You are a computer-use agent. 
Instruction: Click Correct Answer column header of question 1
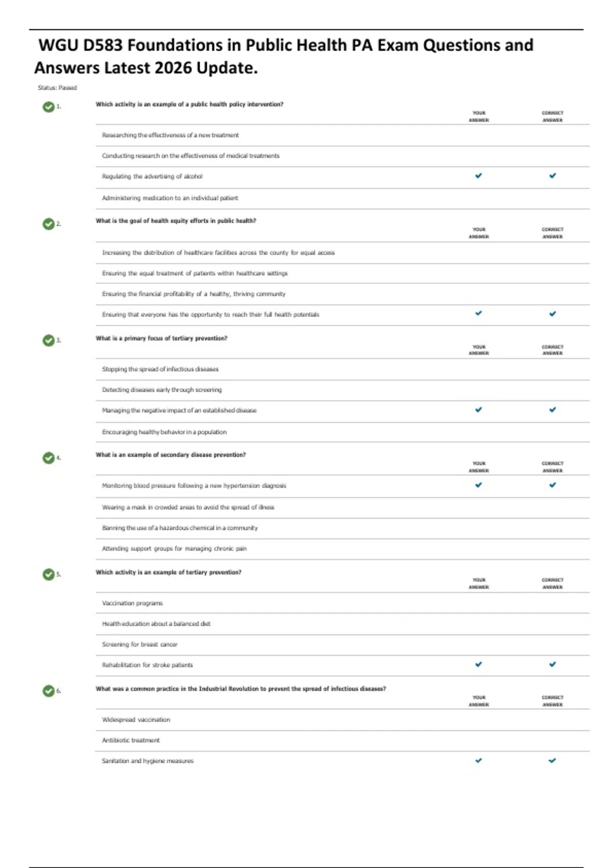point(552,116)
